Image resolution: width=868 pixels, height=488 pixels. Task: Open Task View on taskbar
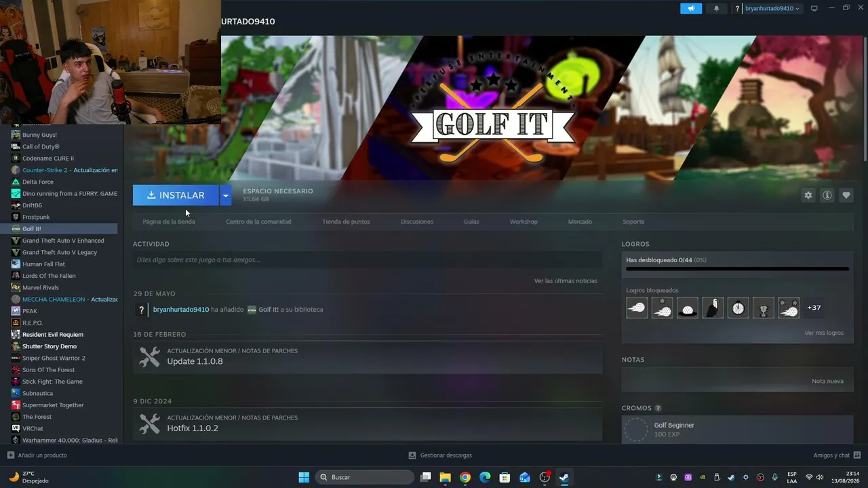pos(425,477)
